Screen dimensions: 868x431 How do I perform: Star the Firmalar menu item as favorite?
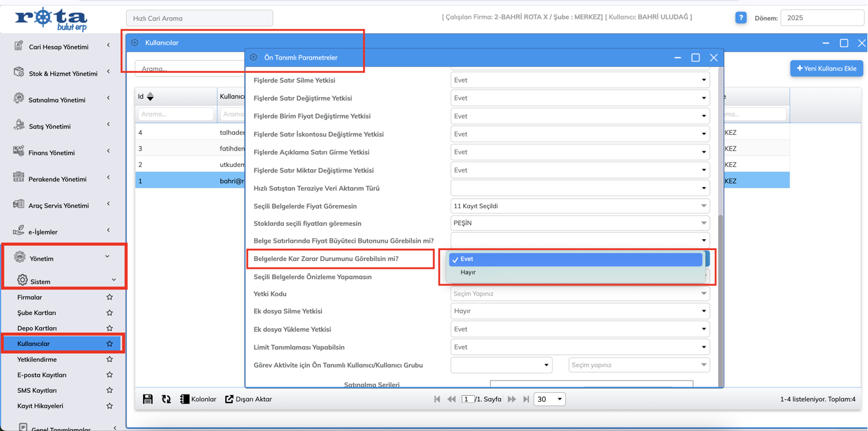coord(109,297)
